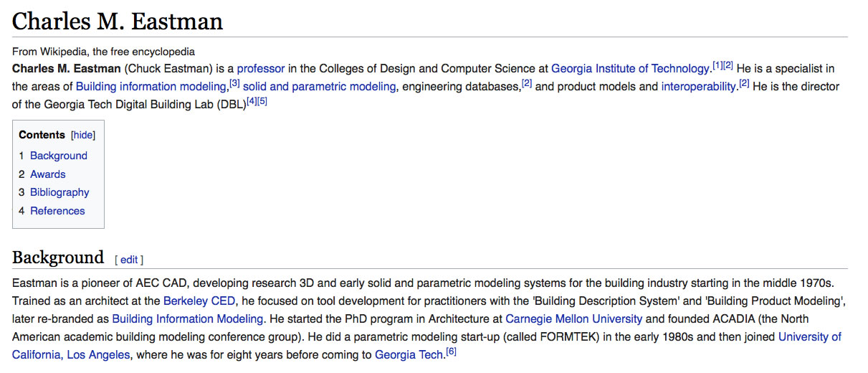Follow Georgia Tech link in Background
This screenshot has width=868, height=373.
pos(409,354)
